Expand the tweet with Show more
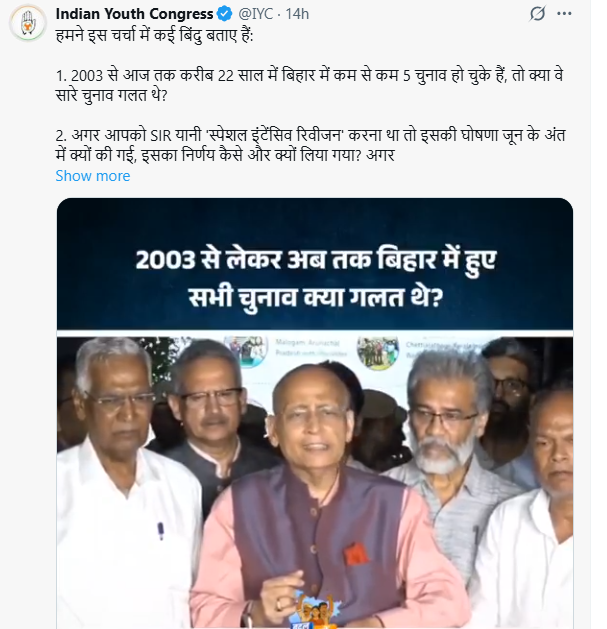 coord(93,176)
